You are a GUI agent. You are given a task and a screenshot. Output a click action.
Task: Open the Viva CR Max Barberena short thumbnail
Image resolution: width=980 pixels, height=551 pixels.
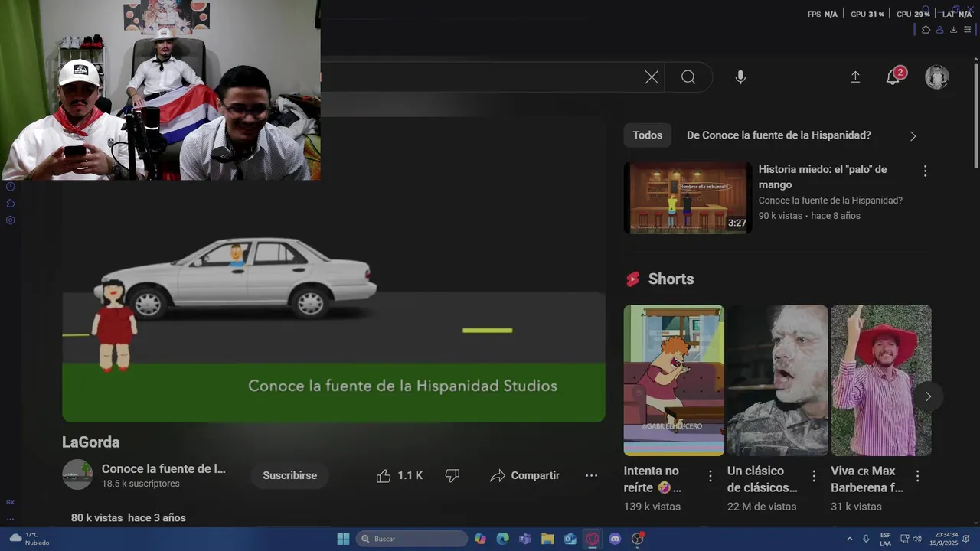click(x=880, y=380)
